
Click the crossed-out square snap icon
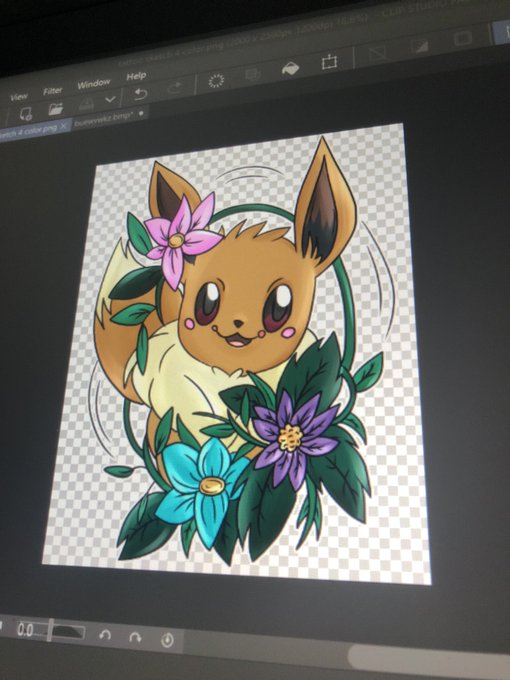377,53
